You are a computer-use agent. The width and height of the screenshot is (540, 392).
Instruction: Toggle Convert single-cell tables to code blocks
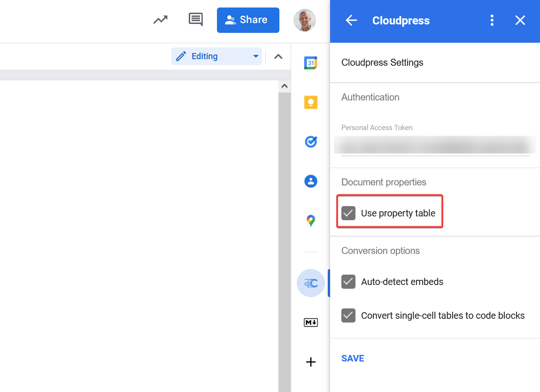pos(348,315)
